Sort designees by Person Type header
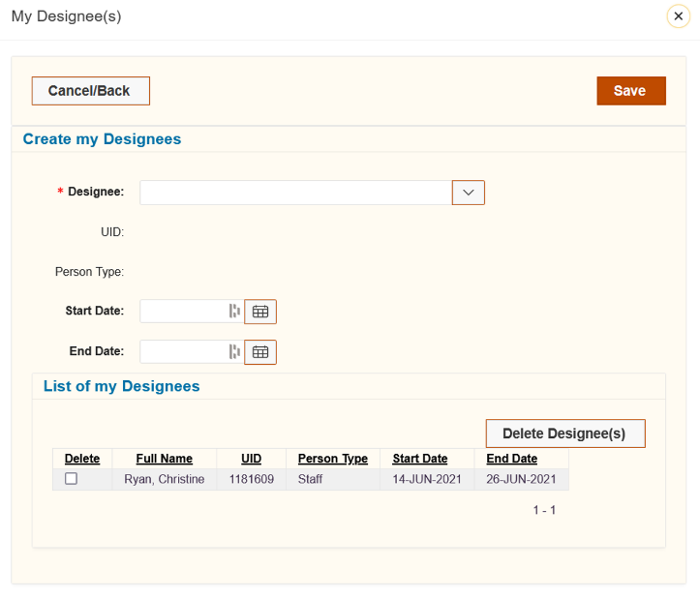The width and height of the screenshot is (700, 598). pos(332,459)
